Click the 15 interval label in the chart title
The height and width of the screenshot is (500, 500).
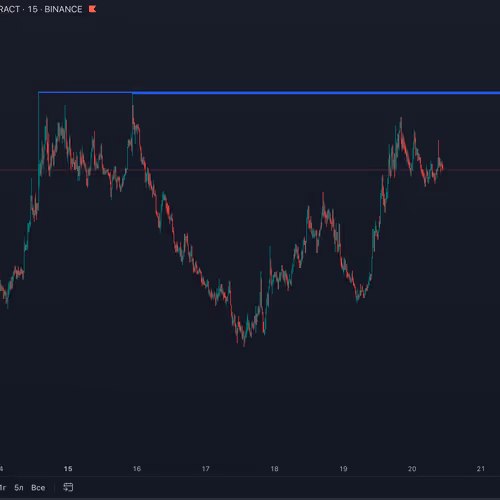[33, 9]
